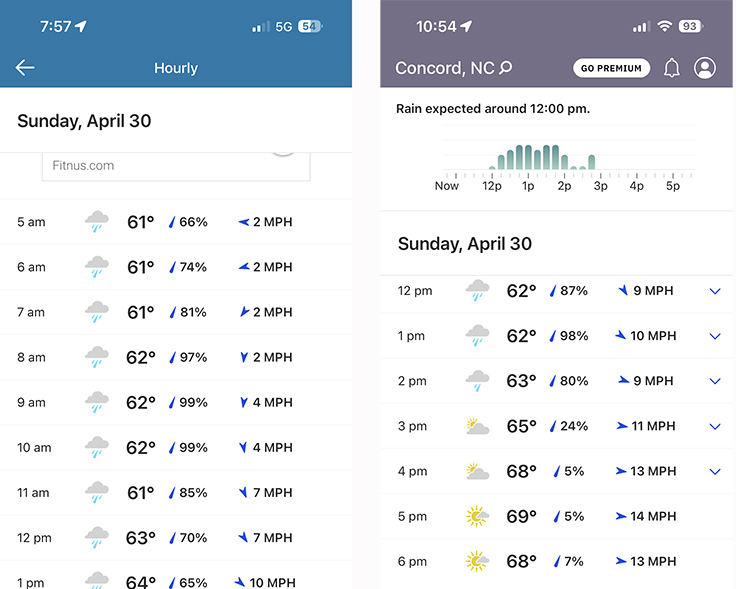Tap the Concord, NC location title
This screenshot has width=736, height=589.
click(x=444, y=68)
